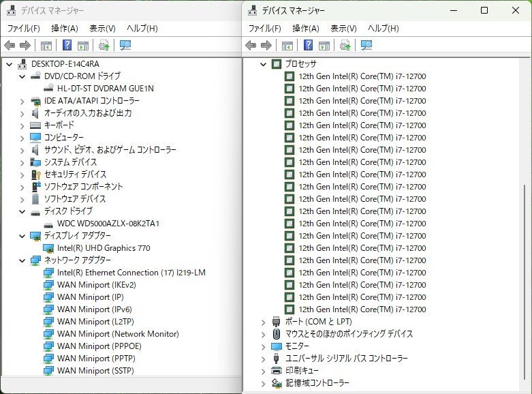The image size is (532, 394).
Task: Select Intel(R) UHD Graphics 770 adapter icon
Action: coord(48,248)
